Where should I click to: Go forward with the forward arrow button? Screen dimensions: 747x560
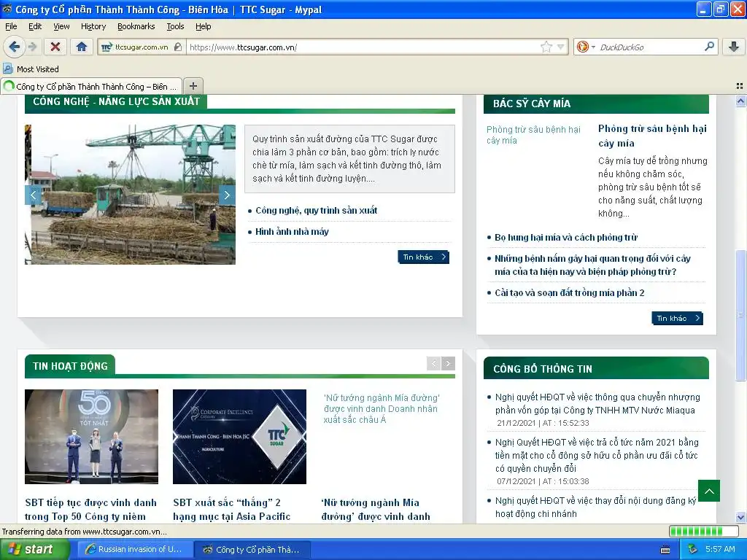[32, 47]
